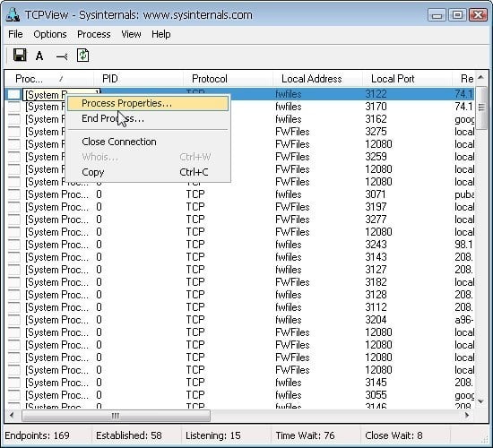493x448 pixels.
Task: Sort by the partially visible Re... column header
Action: (463, 79)
